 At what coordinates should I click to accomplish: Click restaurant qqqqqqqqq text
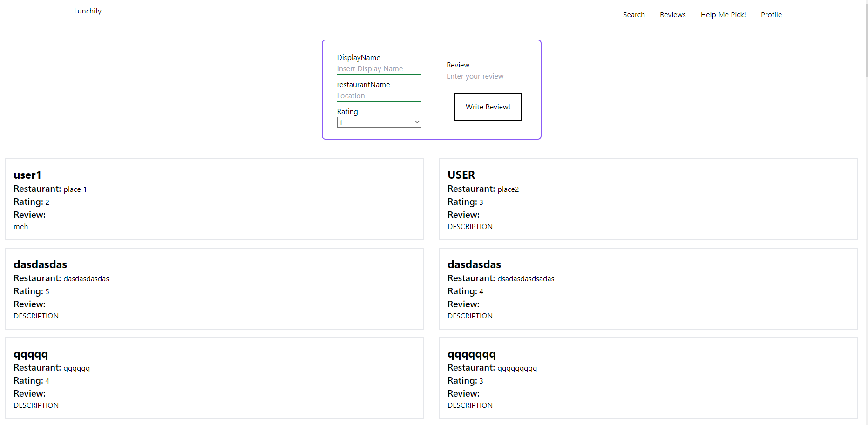click(x=517, y=368)
